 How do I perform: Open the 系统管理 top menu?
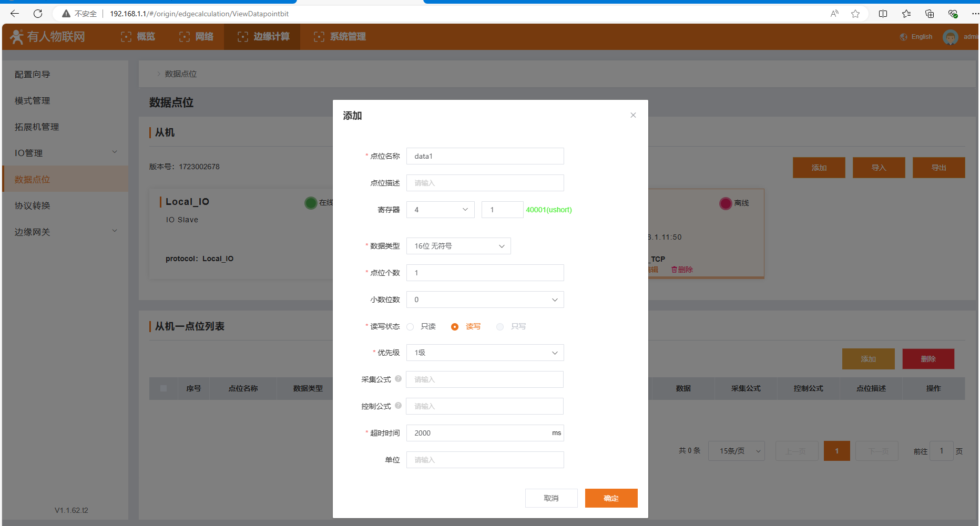coord(340,37)
